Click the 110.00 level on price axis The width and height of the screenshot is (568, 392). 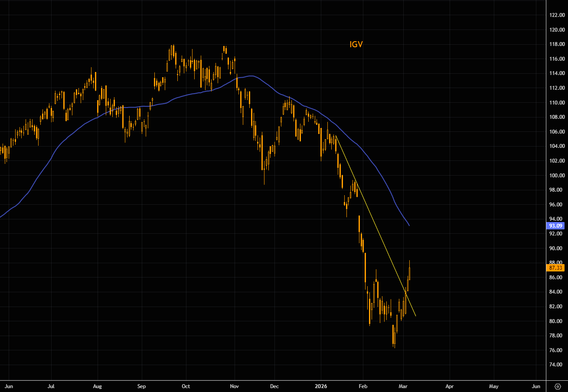click(556, 103)
